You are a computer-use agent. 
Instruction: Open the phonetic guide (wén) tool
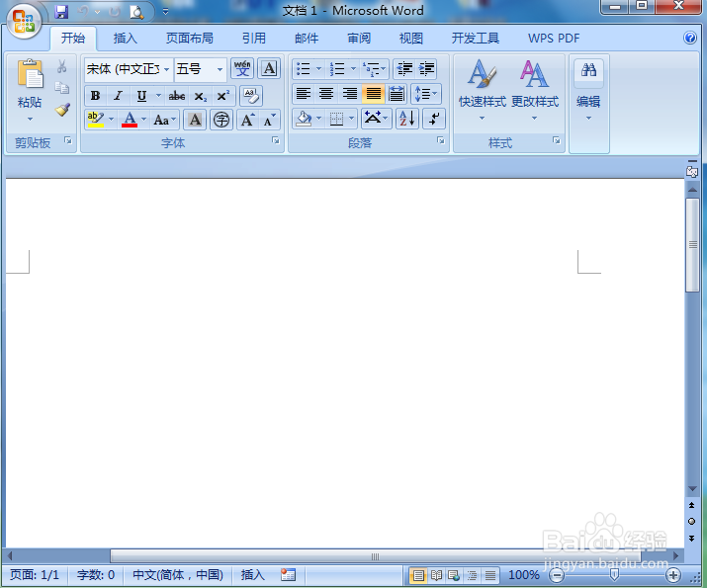(x=242, y=69)
